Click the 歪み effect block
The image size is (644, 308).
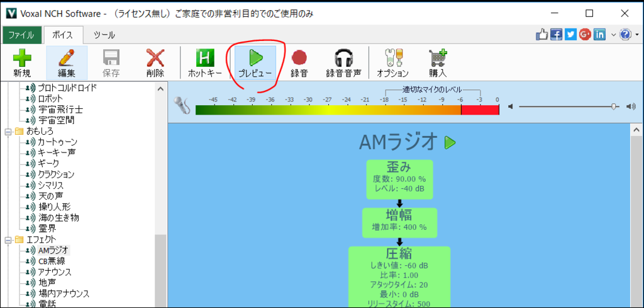[x=399, y=180]
